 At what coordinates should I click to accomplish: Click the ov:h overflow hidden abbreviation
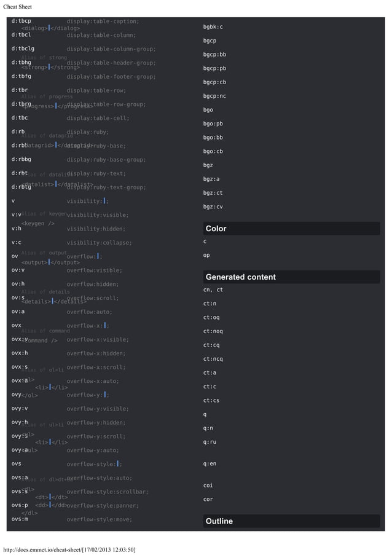(x=18, y=284)
